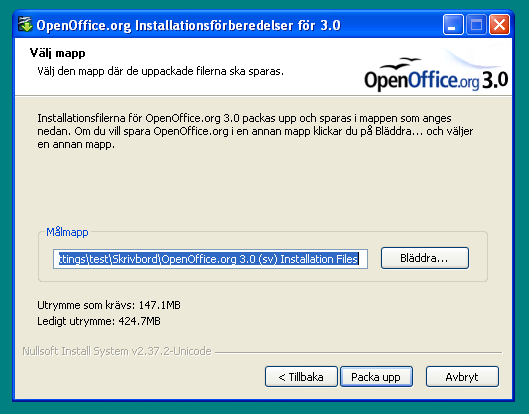The image size is (529, 414).
Task: Minimize the installer window
Action: (x=453, y=25)
